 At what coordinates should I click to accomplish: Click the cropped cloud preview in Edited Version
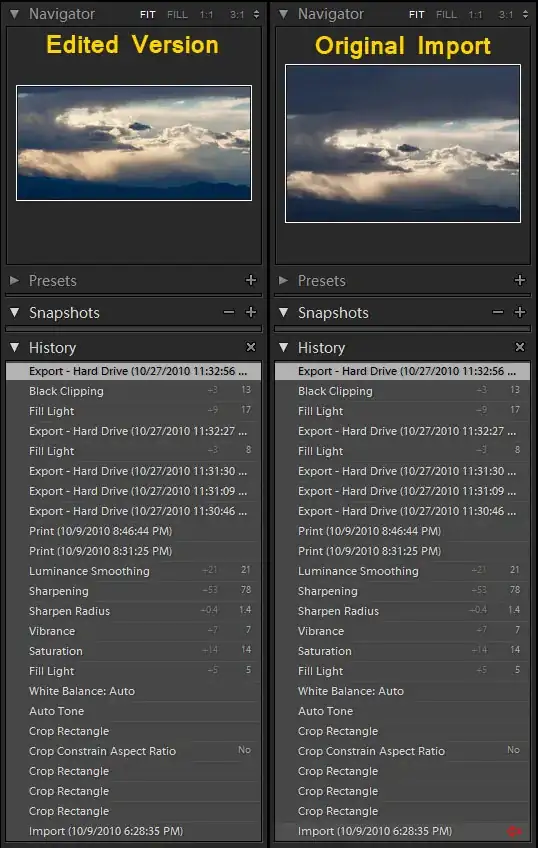pos(134,143)
